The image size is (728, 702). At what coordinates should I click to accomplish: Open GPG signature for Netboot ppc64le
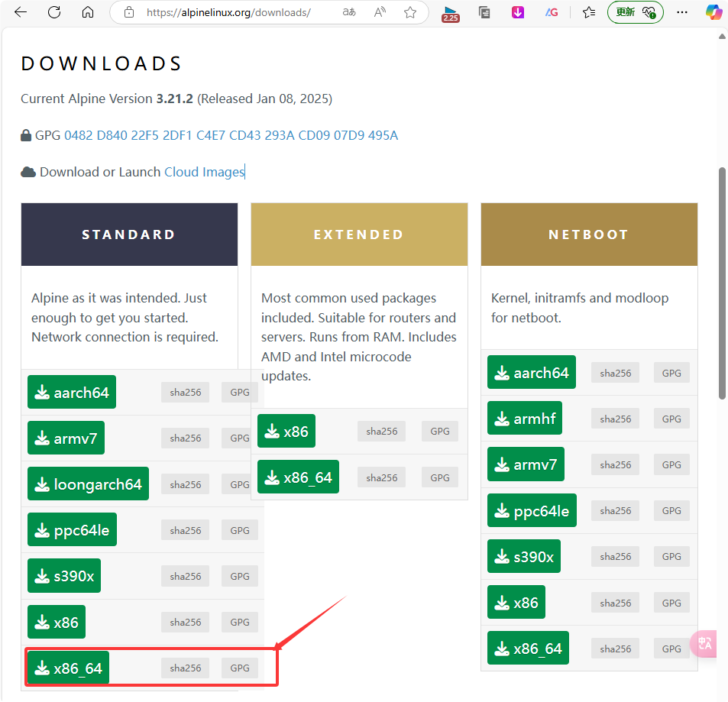pos(671,511)
